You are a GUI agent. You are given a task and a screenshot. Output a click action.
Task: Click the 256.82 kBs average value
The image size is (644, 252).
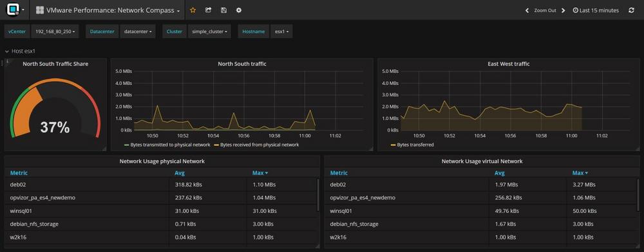(508, 197)
